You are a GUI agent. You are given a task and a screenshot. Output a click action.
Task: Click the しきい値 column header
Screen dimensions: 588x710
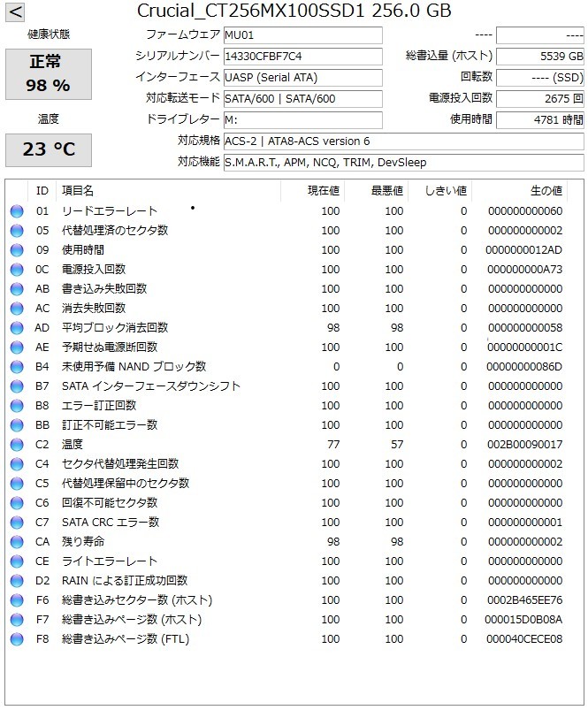(x=440, y=191)
